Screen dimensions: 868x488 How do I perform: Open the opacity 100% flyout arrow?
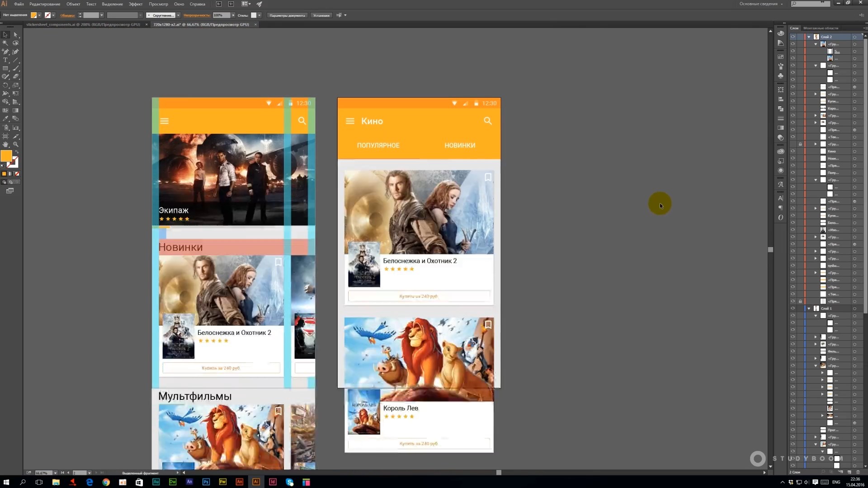coord(233,15)
